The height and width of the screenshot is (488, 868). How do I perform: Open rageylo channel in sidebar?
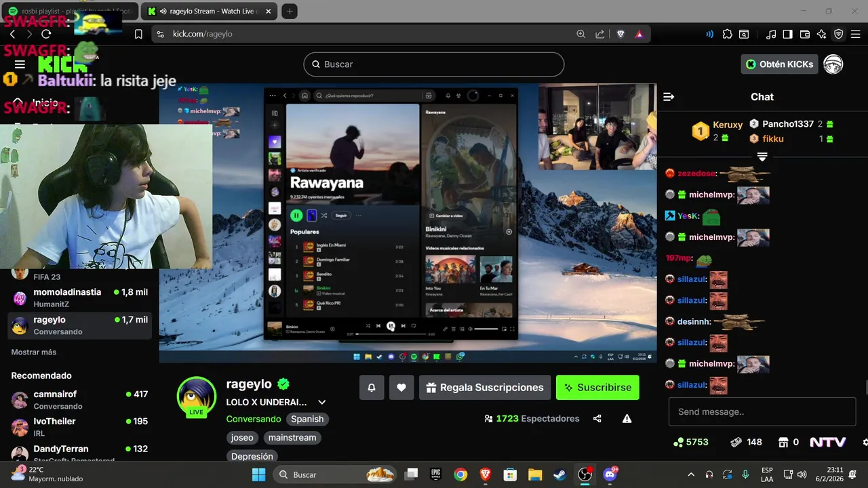click(x=80, y=325)
